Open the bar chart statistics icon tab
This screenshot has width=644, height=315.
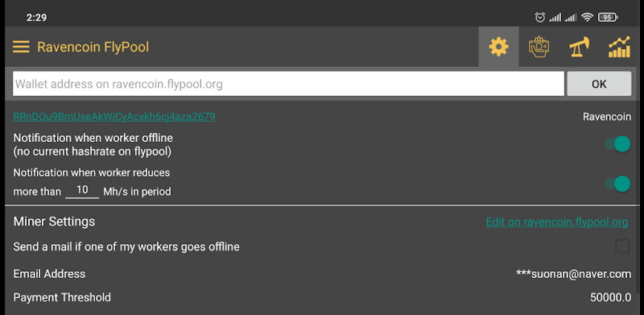619,47
